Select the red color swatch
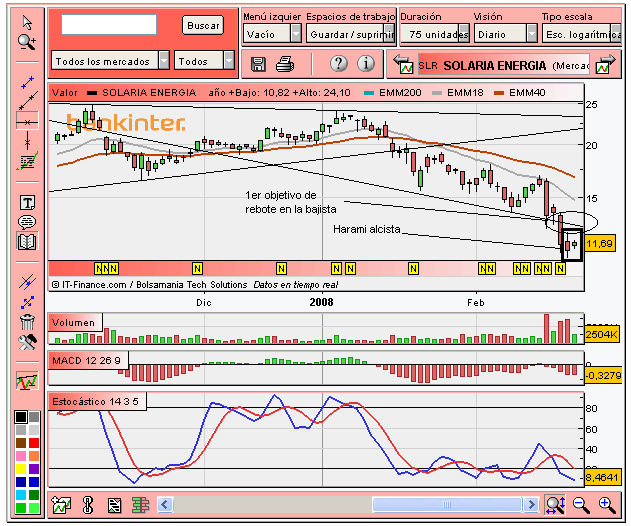The image size is (631, 526). [x=34, y=443]
